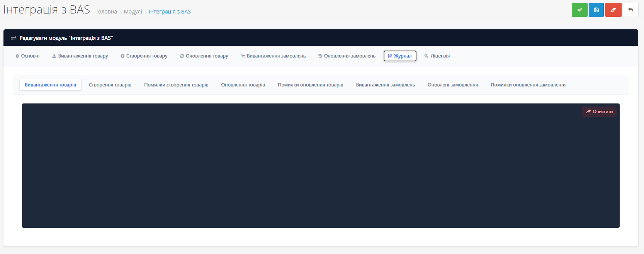Click the Інтеграція з BAS breadcrumb link
The width and height of the screenshot is (644, 254).
tap(170, 12)
